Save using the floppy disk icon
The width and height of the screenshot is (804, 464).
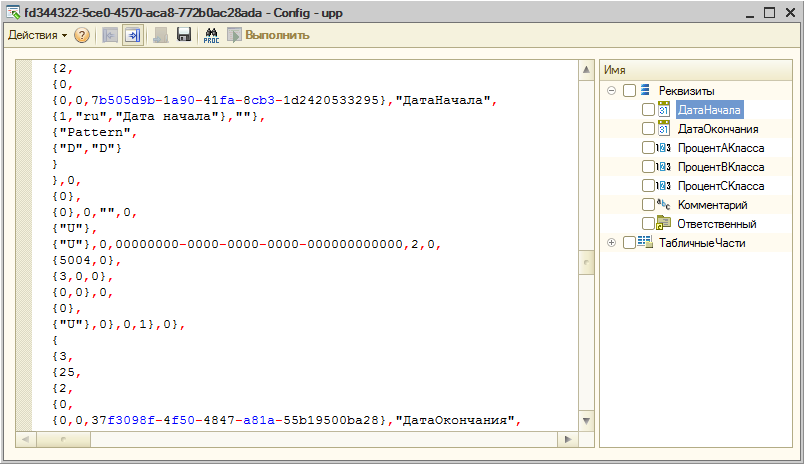[184, 35]
